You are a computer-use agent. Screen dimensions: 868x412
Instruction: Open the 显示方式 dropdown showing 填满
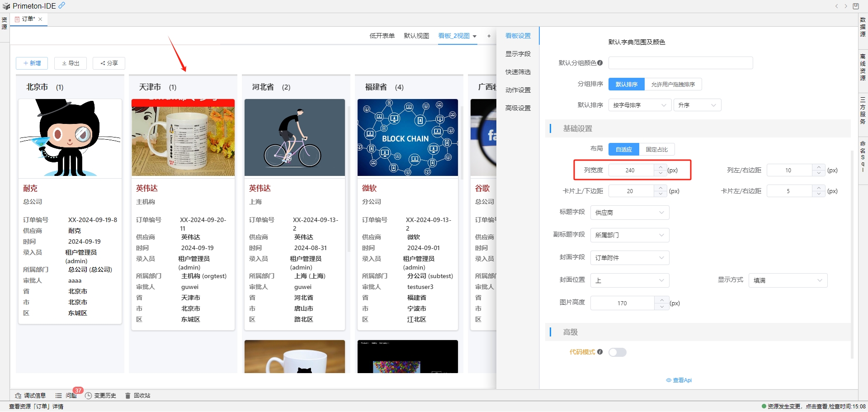coord(788,280)
